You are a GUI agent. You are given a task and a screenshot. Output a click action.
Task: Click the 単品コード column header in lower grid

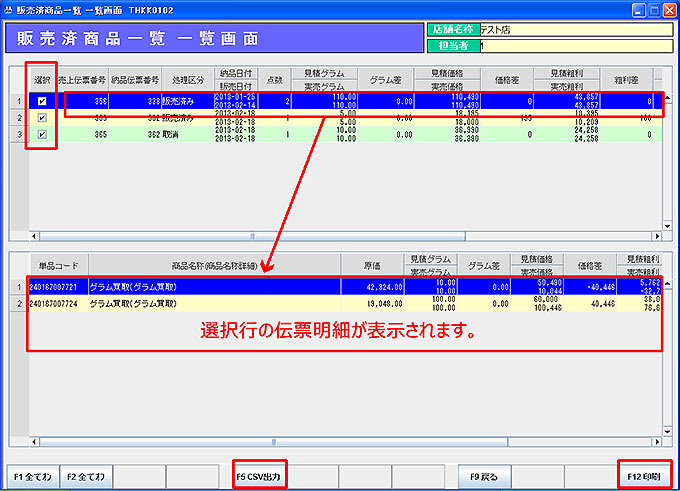(x=58, y=266)
